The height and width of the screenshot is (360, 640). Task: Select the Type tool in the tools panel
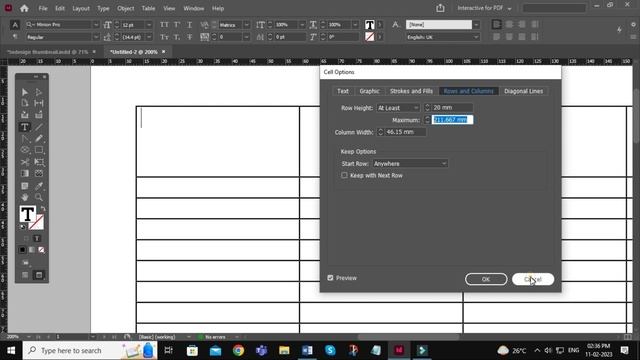click(x=25, y=127)
